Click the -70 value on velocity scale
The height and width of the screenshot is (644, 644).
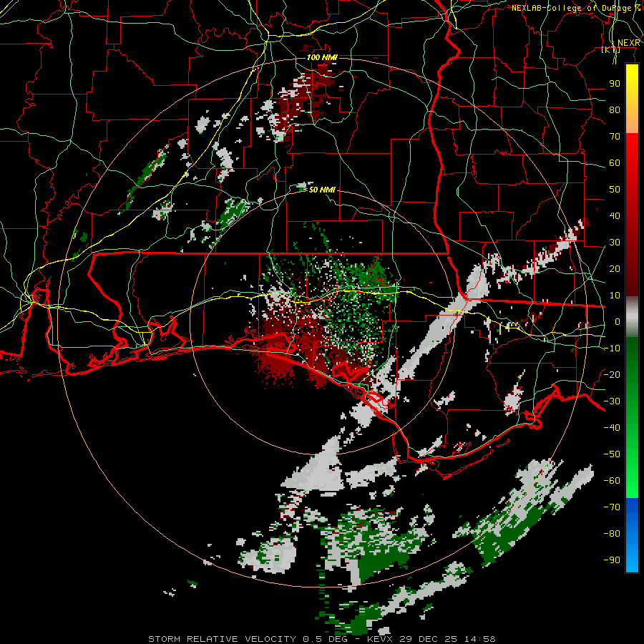tap(612, 507)
